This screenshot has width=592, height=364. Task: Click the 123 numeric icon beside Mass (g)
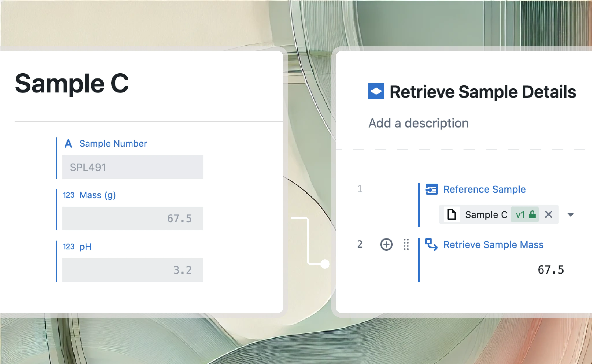coord(69,195)
